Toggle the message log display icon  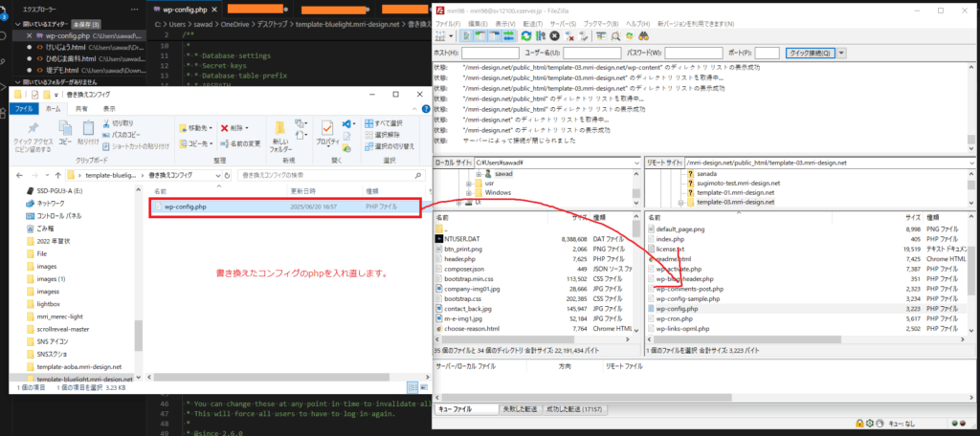466,36
